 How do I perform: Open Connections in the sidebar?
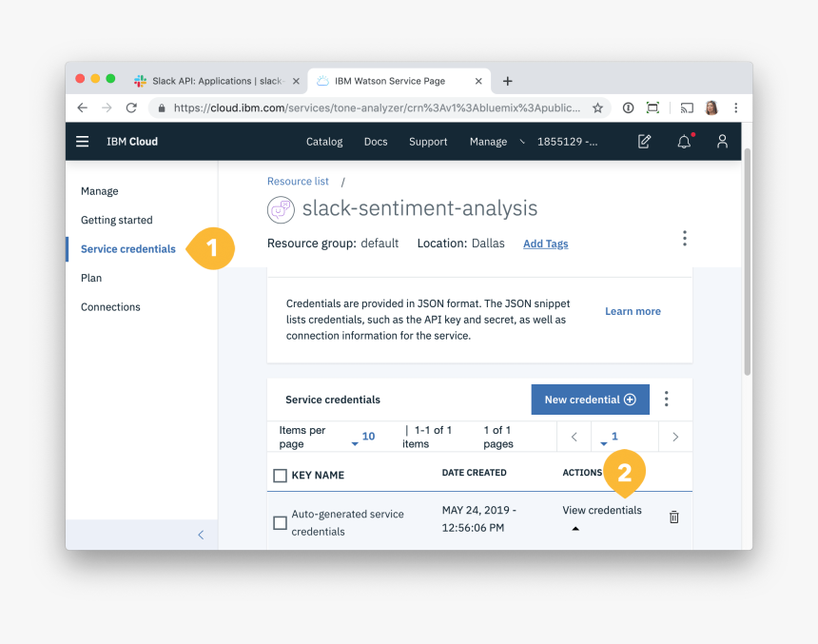point(110,307)
